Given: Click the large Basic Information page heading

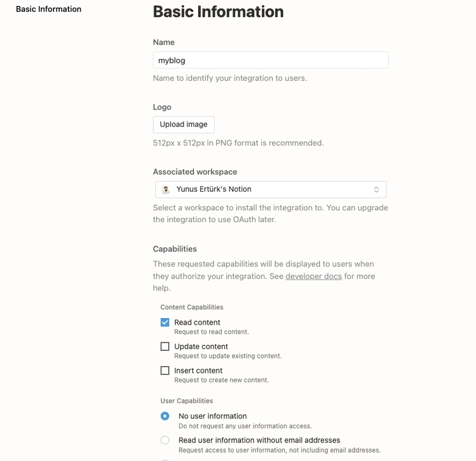Looking at the screenshot, I should pyautogui.click(x=218, y=11).
